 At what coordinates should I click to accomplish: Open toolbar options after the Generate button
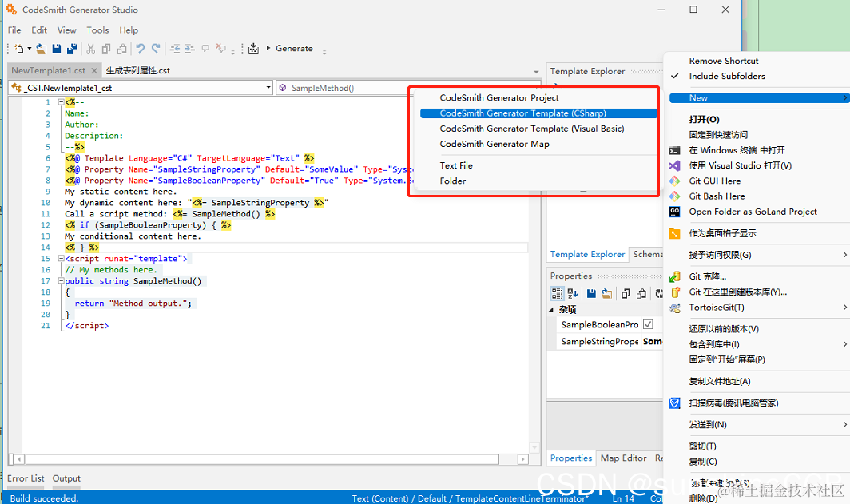click(x=324, y=52)
